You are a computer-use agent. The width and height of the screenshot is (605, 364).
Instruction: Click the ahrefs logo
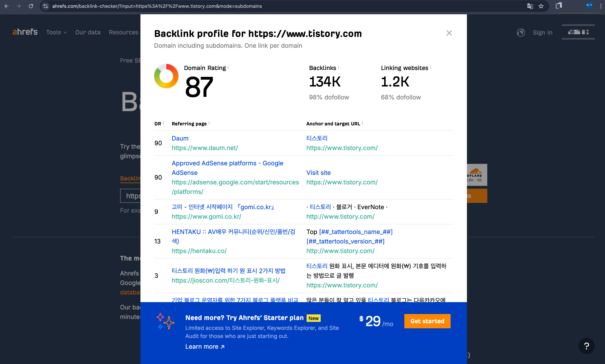coord(25,32)
